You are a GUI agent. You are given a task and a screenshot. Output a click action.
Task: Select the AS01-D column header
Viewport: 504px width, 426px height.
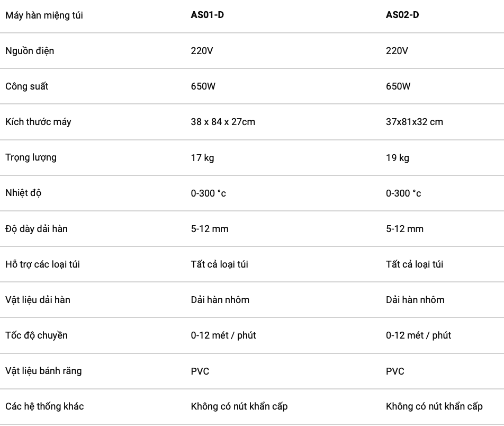pyautogui.click(x=208, y=15)
